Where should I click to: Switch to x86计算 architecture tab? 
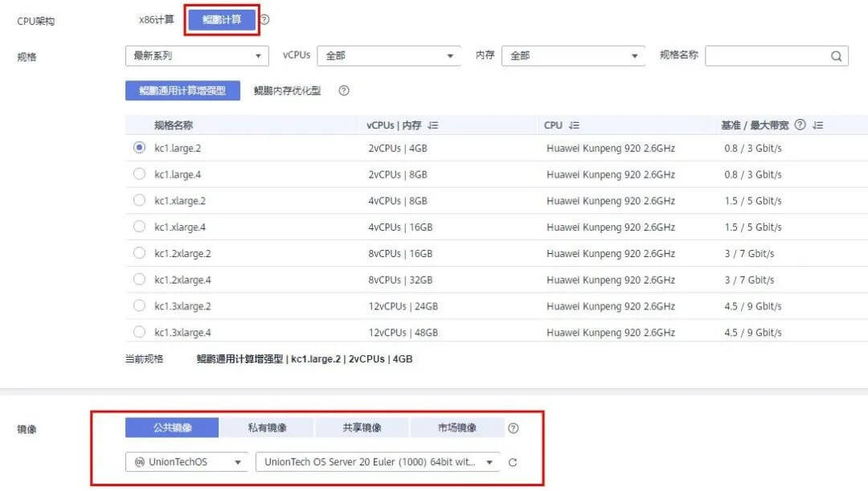[x=156, y=20]
